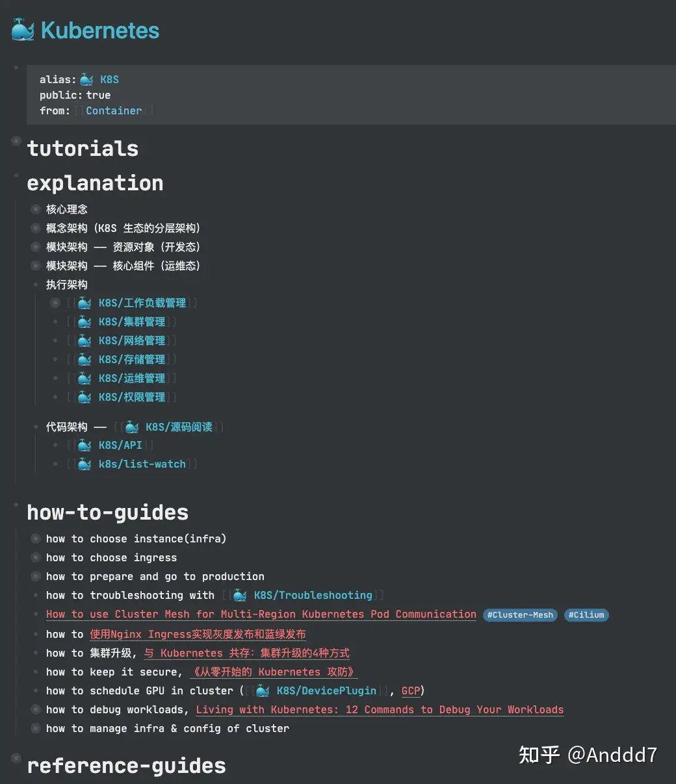The width and height of the screenshot is (676, 784).
Task: Expand the 概念架构 bullet item
Action: click(x=36, y=228)
